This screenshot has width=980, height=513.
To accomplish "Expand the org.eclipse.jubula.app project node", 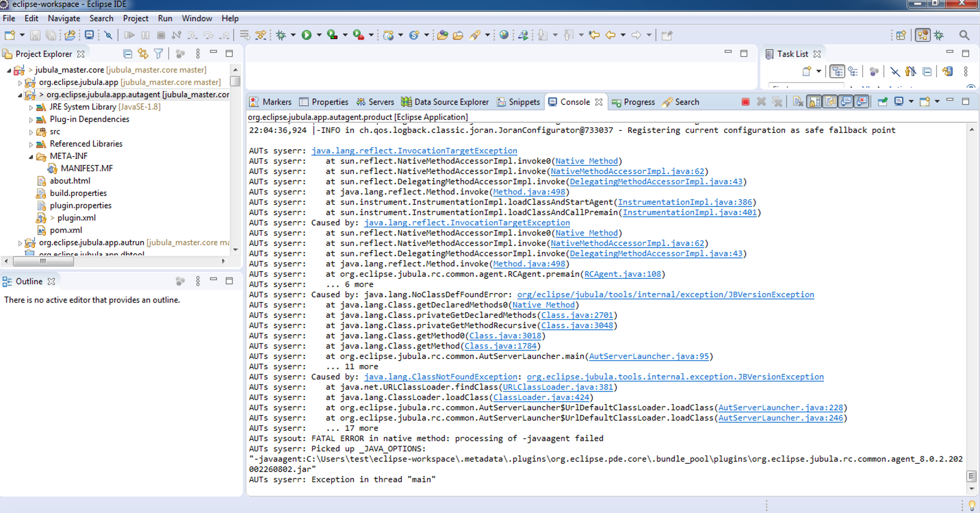I will coord(20,83).
